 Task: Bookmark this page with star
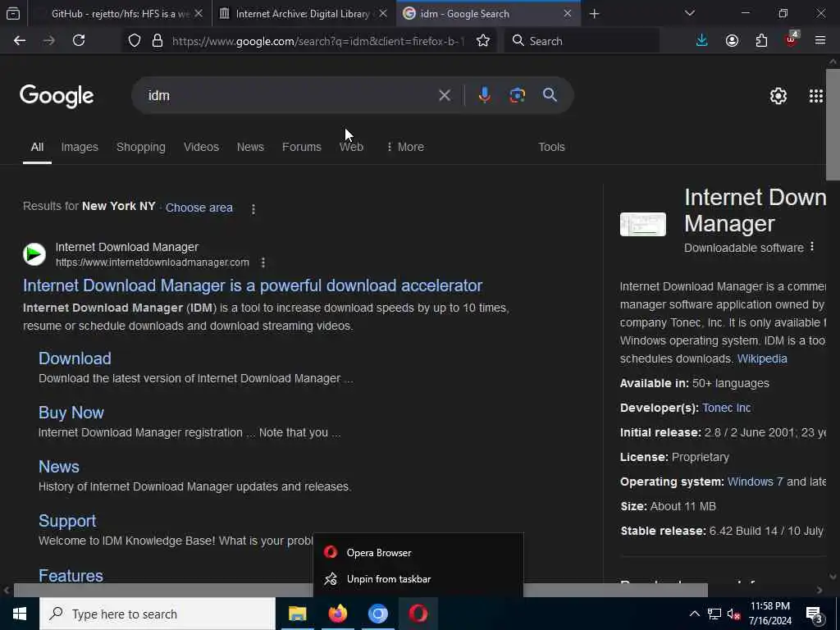(x=482, y=41)
